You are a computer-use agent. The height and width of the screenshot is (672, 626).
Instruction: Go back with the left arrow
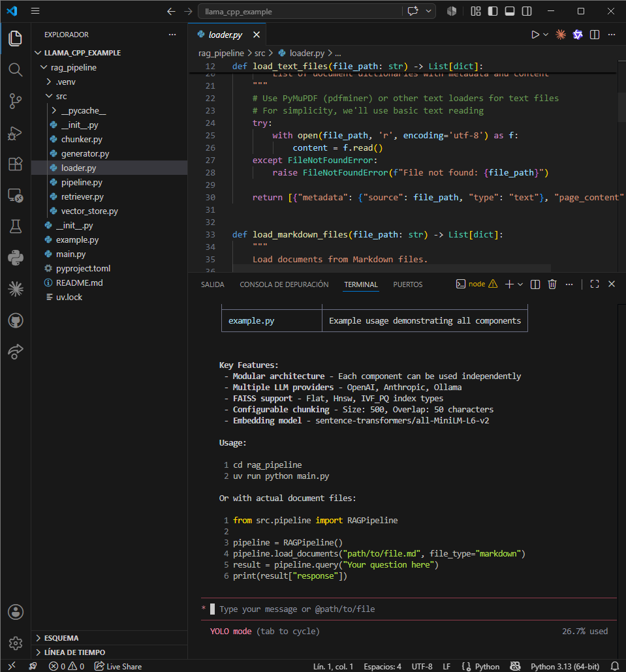point(171,12)
